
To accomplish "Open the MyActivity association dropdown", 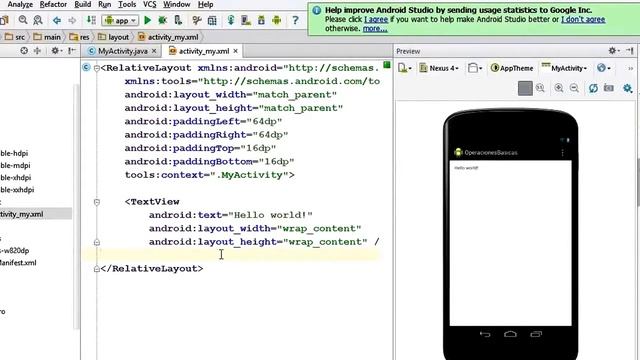I will 564,68.
